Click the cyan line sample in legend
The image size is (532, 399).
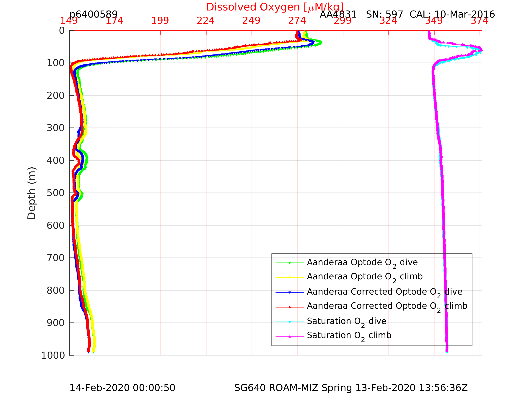[290, 322]
